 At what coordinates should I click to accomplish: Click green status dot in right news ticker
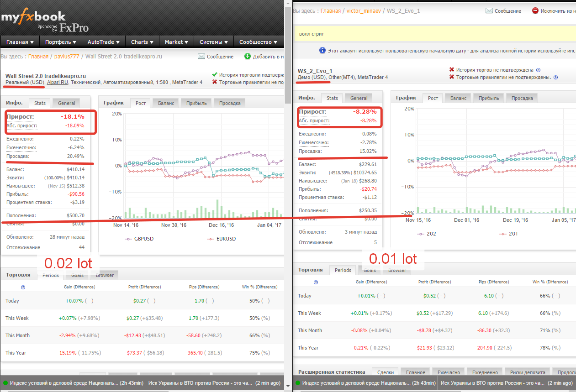pos(298,383)
